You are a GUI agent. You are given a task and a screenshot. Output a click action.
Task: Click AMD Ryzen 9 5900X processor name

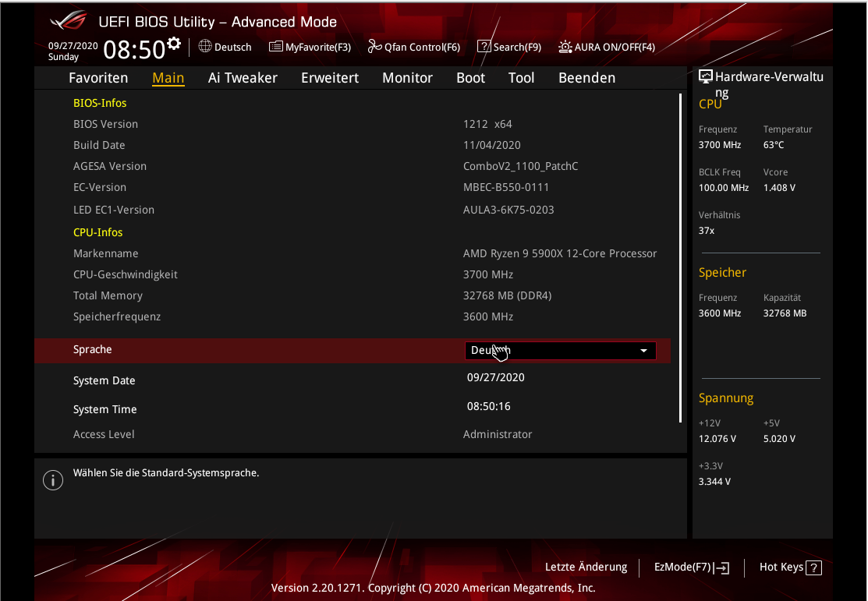pyautogui.click(x=560, y=253)
